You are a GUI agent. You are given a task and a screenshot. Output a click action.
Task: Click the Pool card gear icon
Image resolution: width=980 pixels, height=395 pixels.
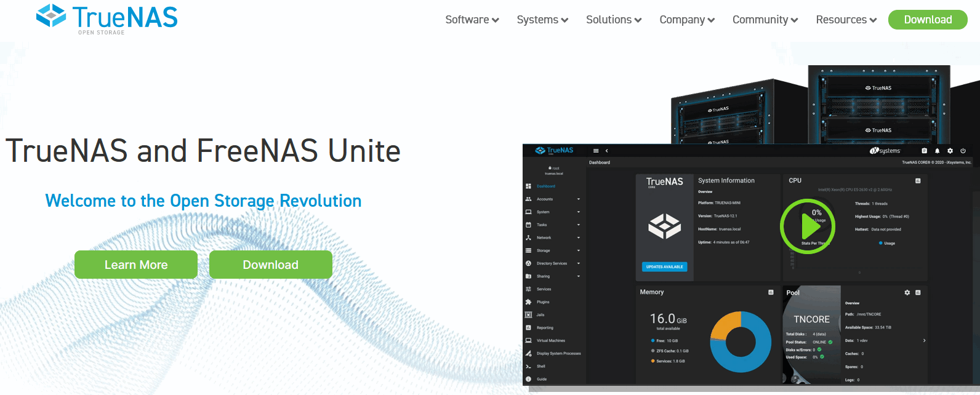click(907, 292)
